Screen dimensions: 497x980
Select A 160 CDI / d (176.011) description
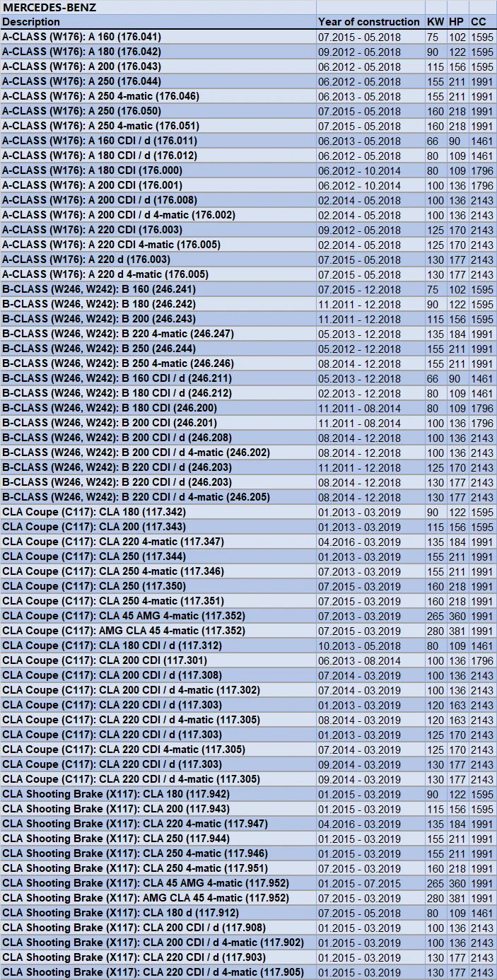coord(158,141)
